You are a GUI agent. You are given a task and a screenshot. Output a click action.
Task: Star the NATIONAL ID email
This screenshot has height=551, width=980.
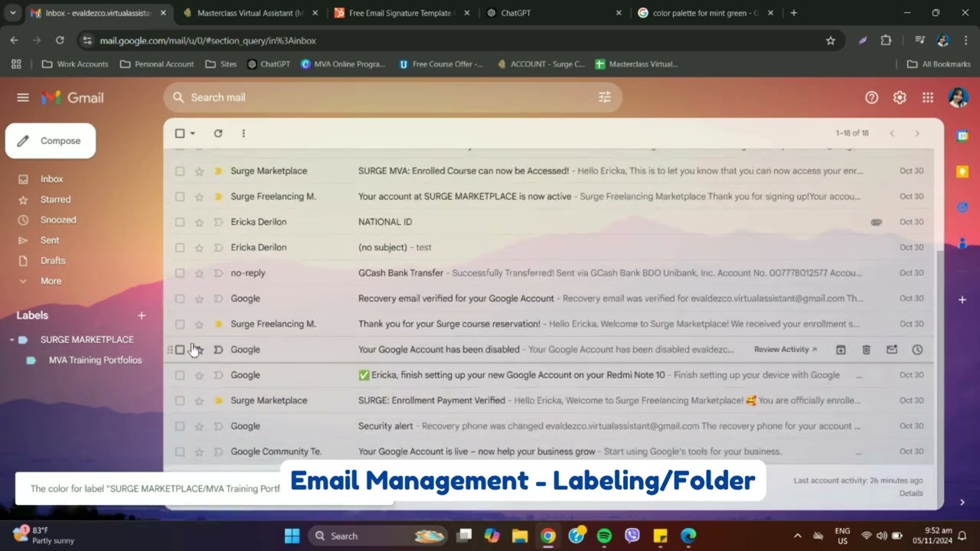tap(199, 222)
